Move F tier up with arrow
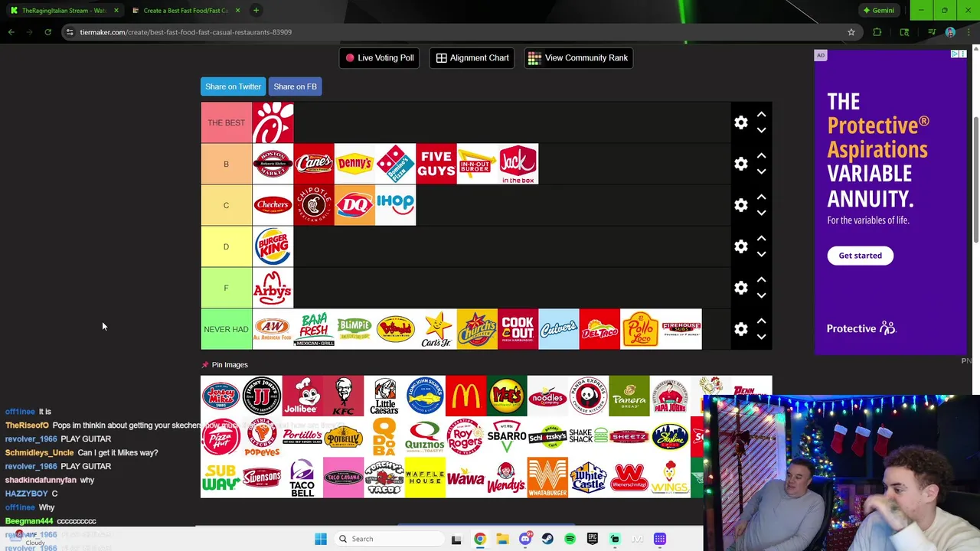980x551 pixels. [x=761, y=279]
